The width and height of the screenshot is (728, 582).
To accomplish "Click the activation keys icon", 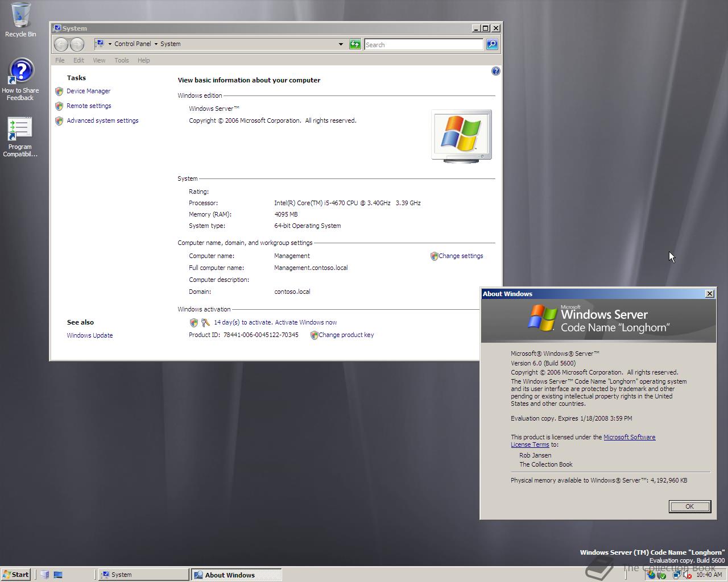I will point(205,323).
